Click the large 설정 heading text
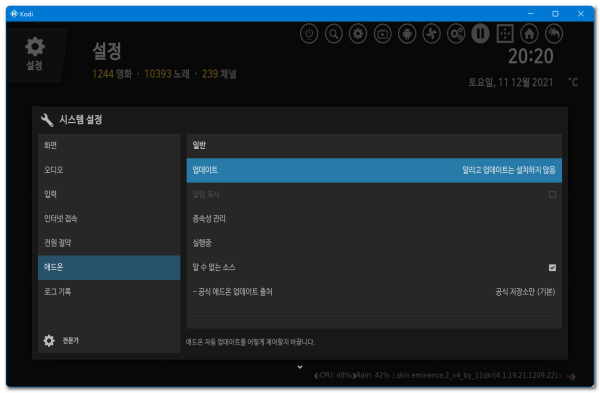The width and height of the screenshot is (600, 393). coord(107,51)
